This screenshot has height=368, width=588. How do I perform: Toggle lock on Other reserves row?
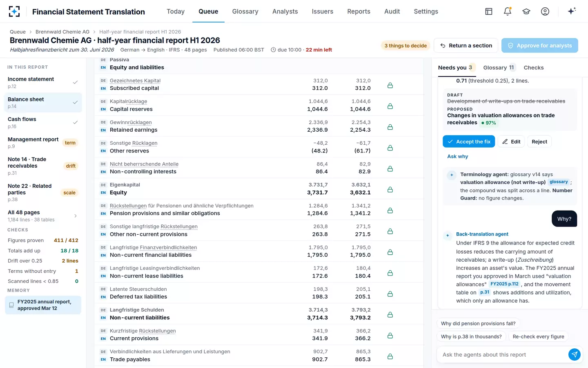(390, 148)
